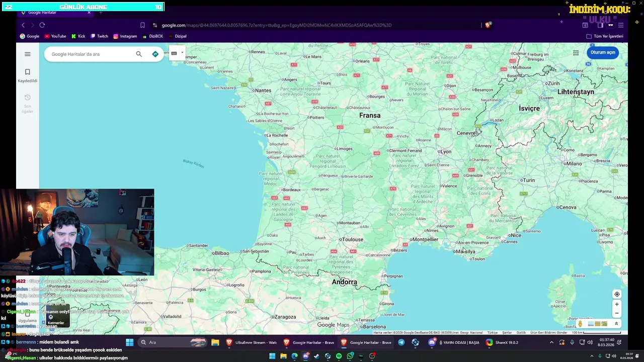Open the volume control in system tray
The image size is (644, 362).
coord(590,342)
